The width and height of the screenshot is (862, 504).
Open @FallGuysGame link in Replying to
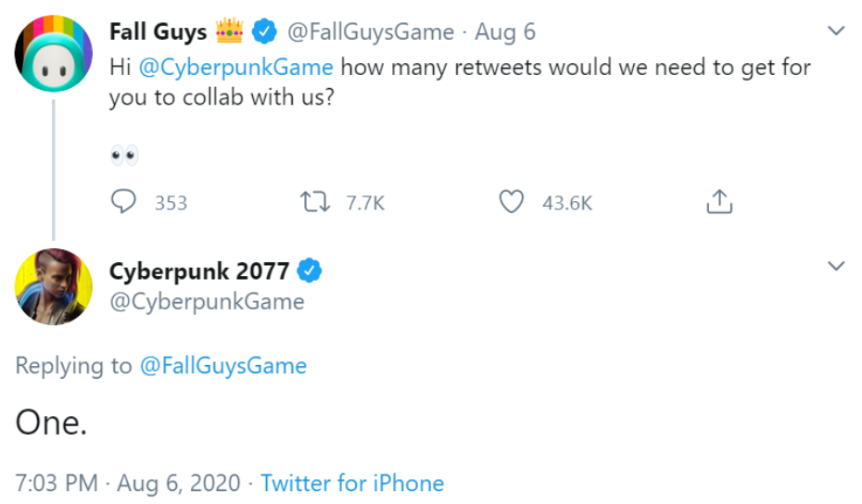tap(222, 366)
